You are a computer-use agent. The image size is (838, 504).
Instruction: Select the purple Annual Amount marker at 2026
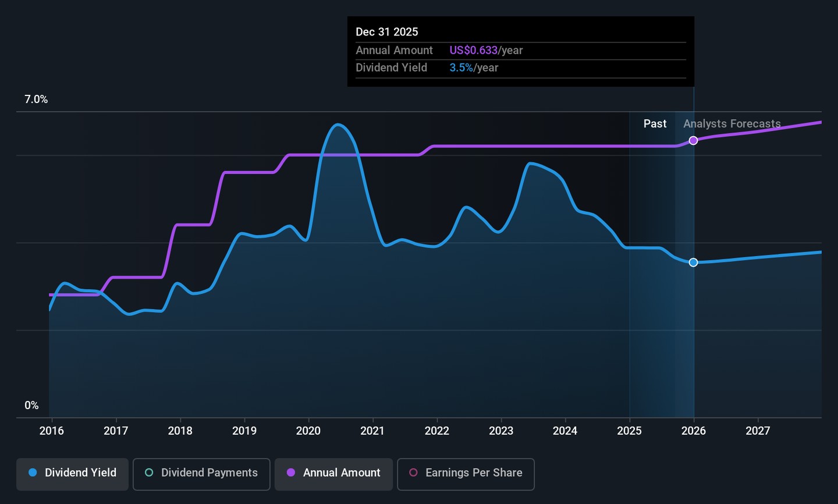point(693,141)
